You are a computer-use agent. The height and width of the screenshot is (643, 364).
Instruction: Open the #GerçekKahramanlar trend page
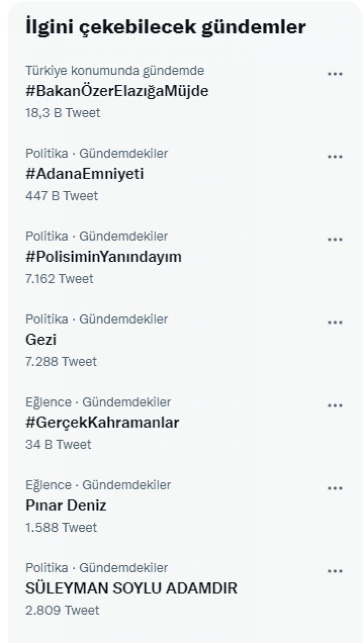[103, 423]
